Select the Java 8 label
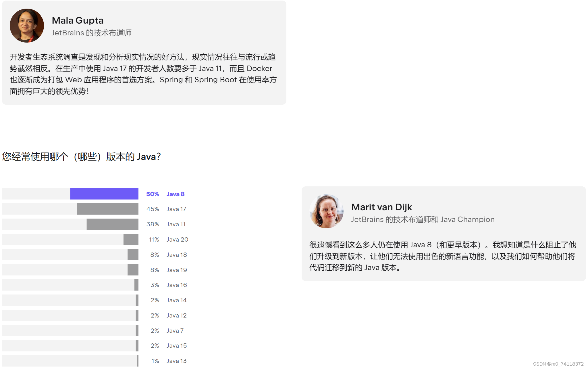Screen dimensions: 588x369 click(x=176, y=194)
